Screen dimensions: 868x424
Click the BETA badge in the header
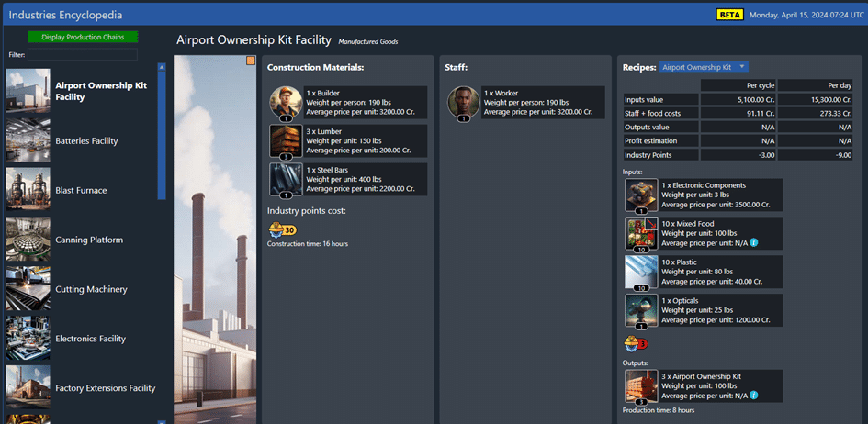[x=729, y=15]
